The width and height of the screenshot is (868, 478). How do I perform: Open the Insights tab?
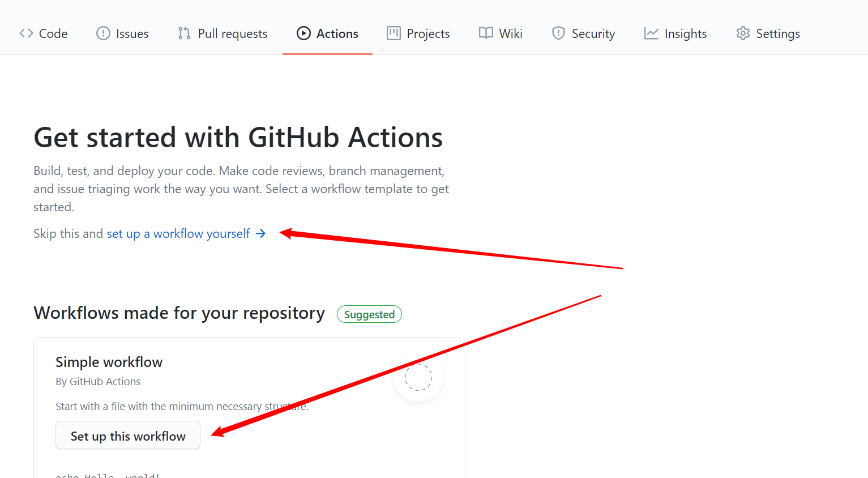pos(685,33)
